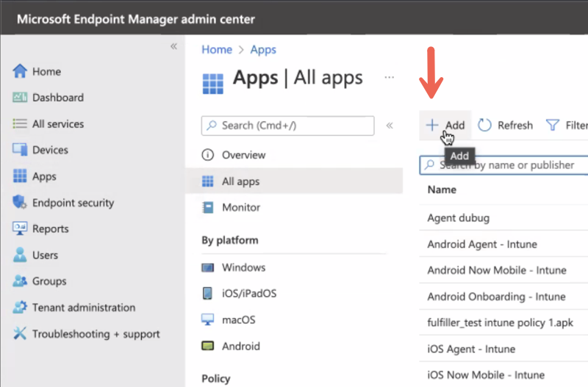Click Dashboard label in sidebar
Screen dimensions: 588x387
(x=58, y=98)
